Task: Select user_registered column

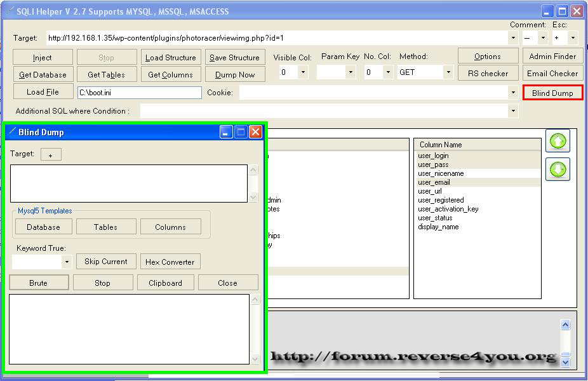Action: tap(441, 200)
